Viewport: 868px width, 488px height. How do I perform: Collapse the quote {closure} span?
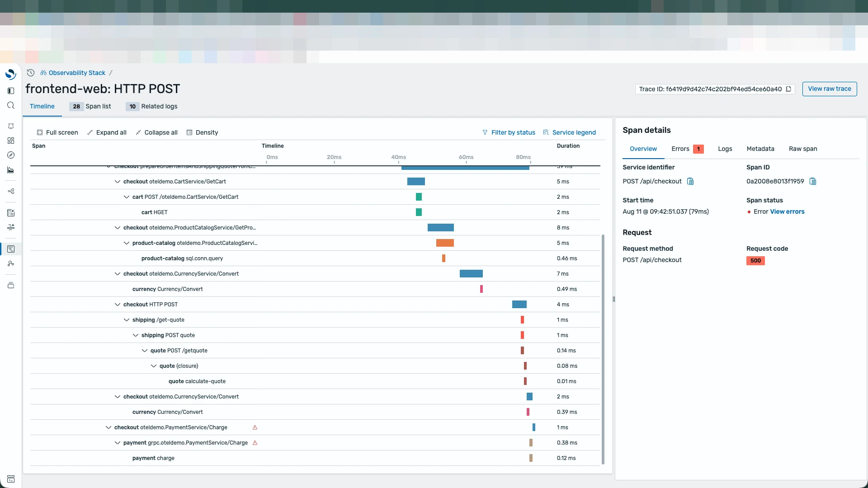(x=154, y=366)
